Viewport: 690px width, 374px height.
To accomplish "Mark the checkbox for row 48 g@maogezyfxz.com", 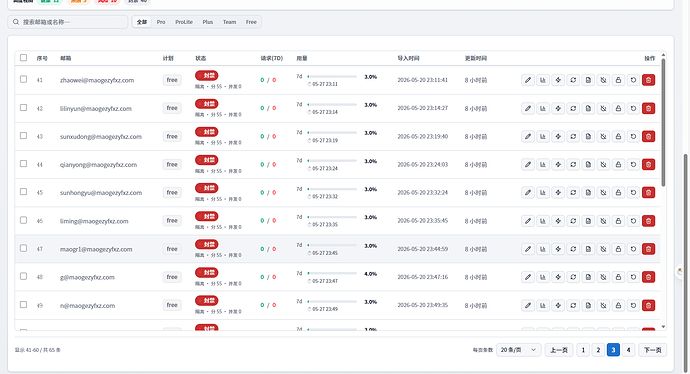I will 23,276.
